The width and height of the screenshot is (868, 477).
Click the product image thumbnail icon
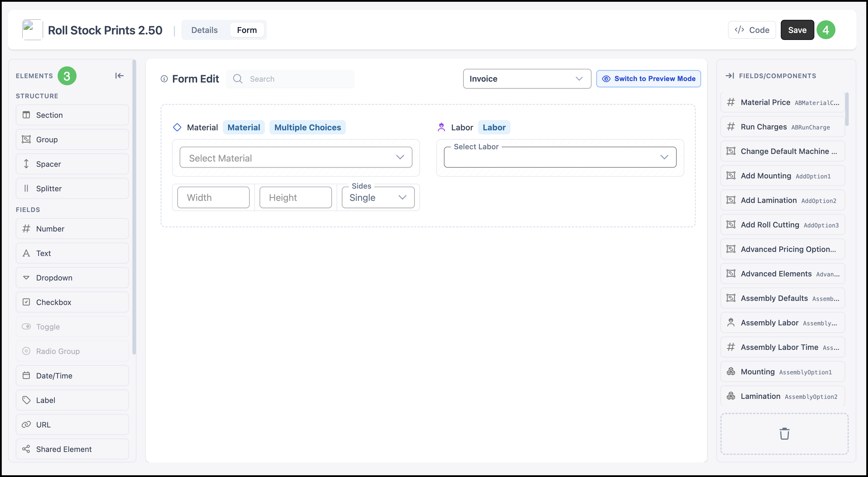tap(32, 30)
